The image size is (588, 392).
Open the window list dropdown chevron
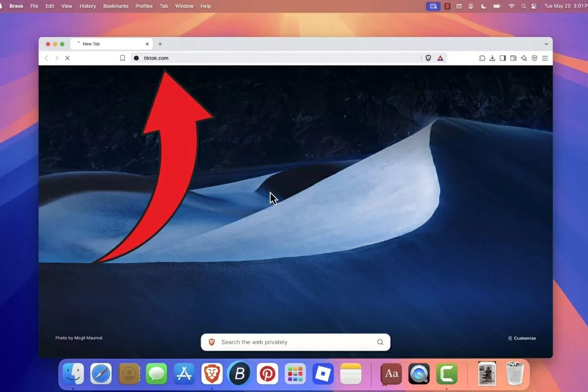[x=546, y=44]
